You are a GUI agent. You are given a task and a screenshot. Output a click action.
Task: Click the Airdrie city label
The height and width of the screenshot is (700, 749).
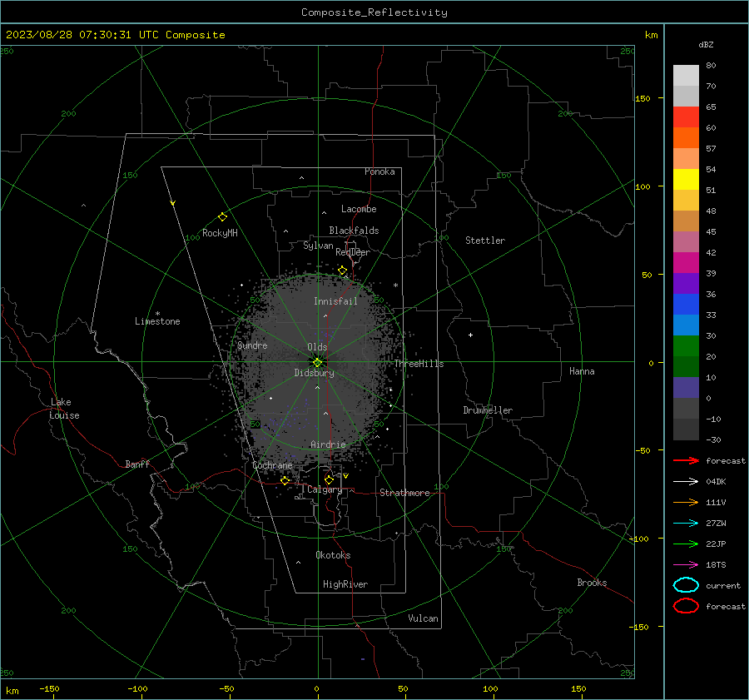[x=328, y=444]
